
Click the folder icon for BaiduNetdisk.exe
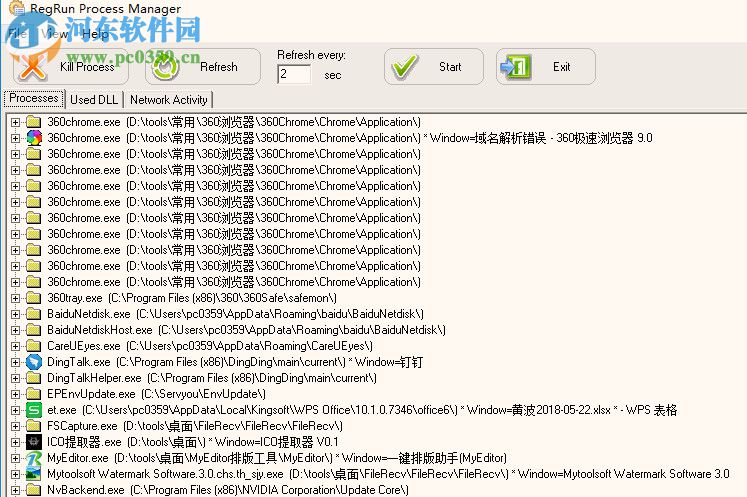(x=34, y=314)
